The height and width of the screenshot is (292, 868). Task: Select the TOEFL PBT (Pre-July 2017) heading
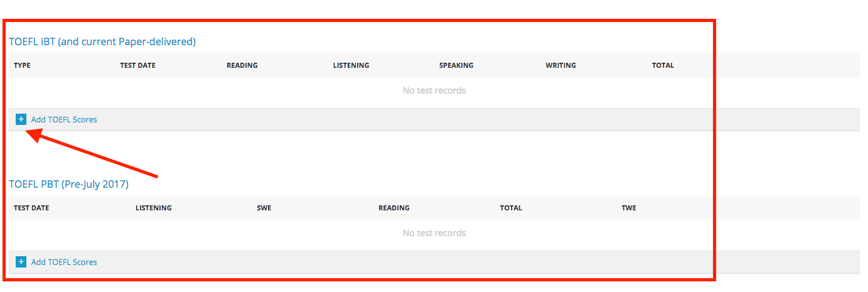(68, 184)
